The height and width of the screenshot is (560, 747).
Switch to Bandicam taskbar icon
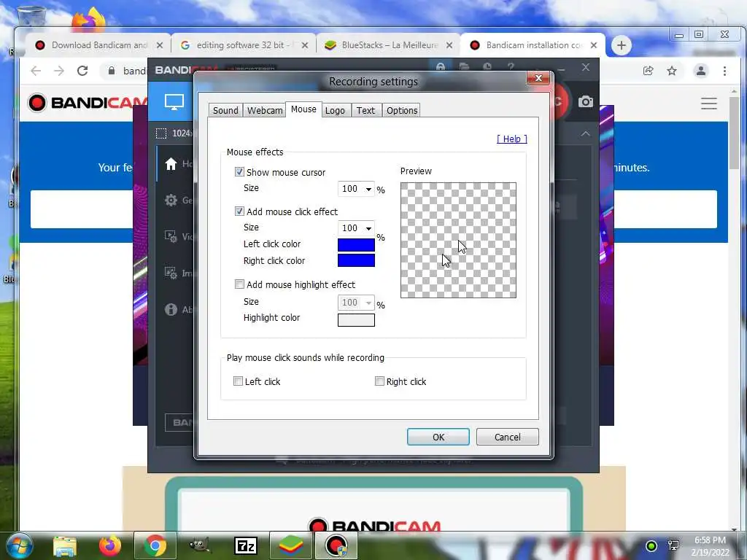(x=336, y=545)
